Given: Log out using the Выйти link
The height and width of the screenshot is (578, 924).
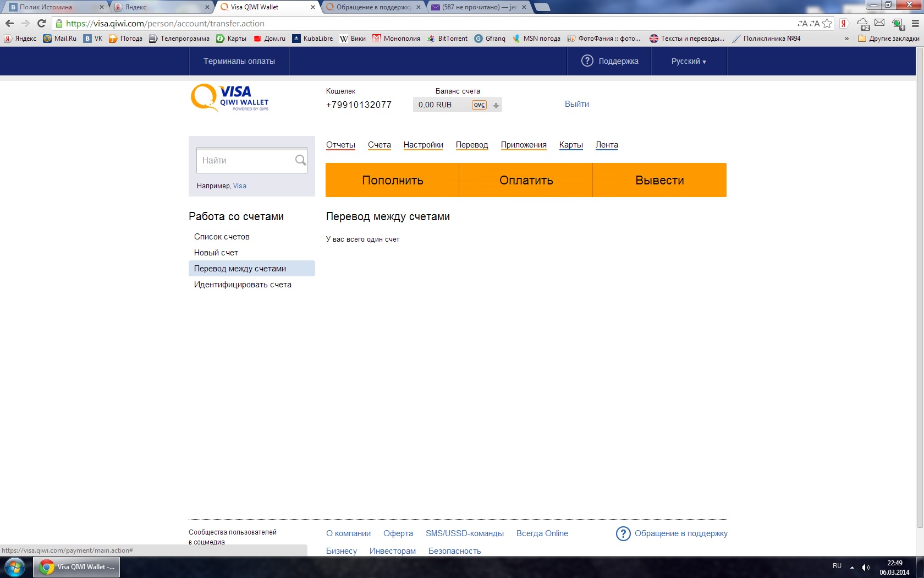Looking at the screenshot, I should pyautogui.click(x=577, y=104).
